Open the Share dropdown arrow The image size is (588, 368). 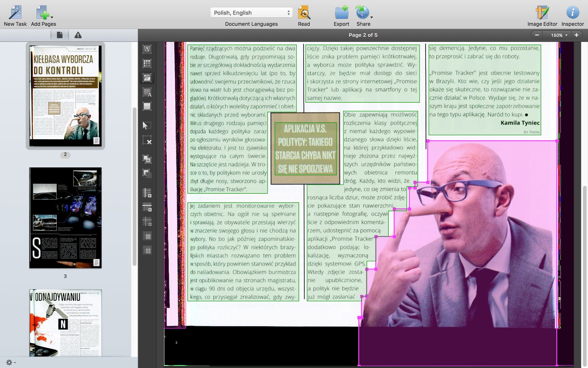(x=372, y=17)
